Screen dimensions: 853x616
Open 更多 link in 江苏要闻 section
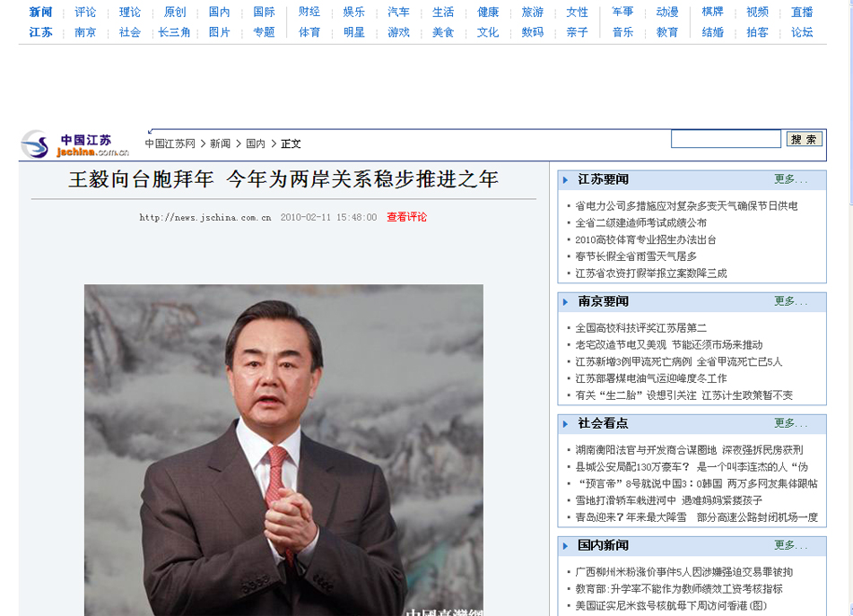pyautogui.click(x=790, y=179)
